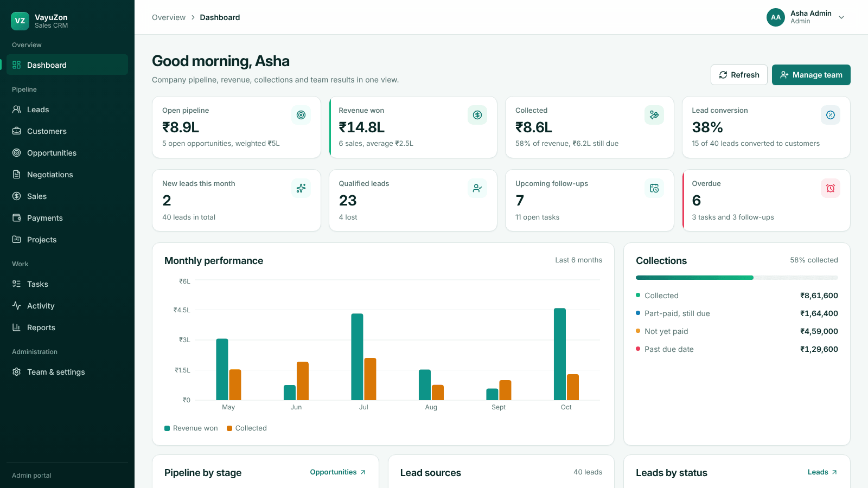Click the calendar-clock icon on Upcoming follow-ups card

tap(654, 188)
